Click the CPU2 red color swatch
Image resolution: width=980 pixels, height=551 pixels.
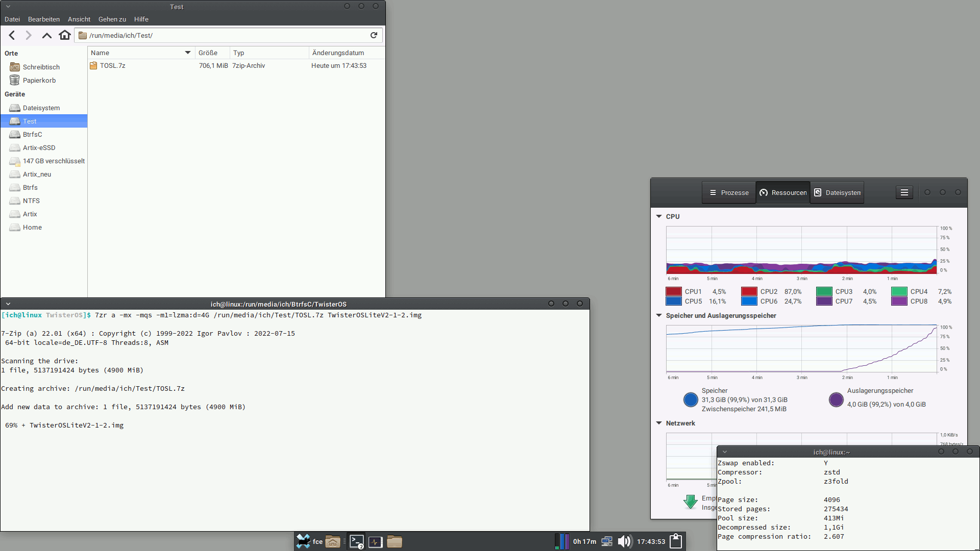pos(749,291)
